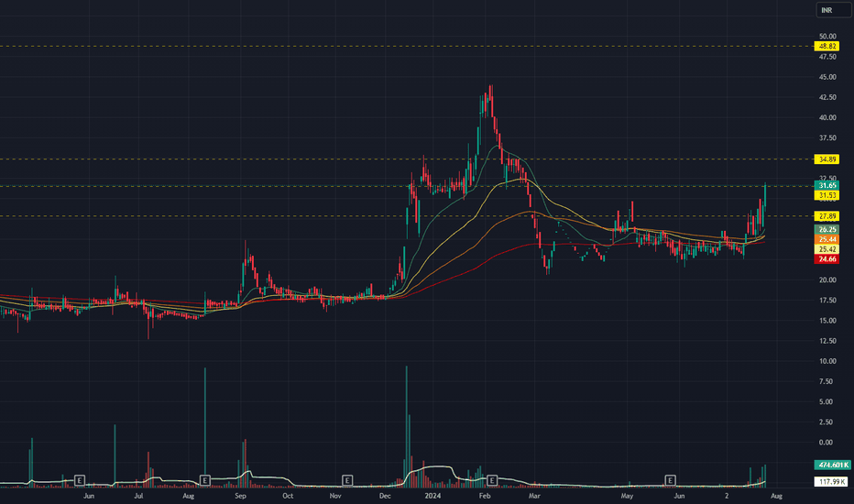Open the E earnings marker between May and second Jun
Image resolution: width=854 pixels, height=504 pixels.
[x=671, y=480]
